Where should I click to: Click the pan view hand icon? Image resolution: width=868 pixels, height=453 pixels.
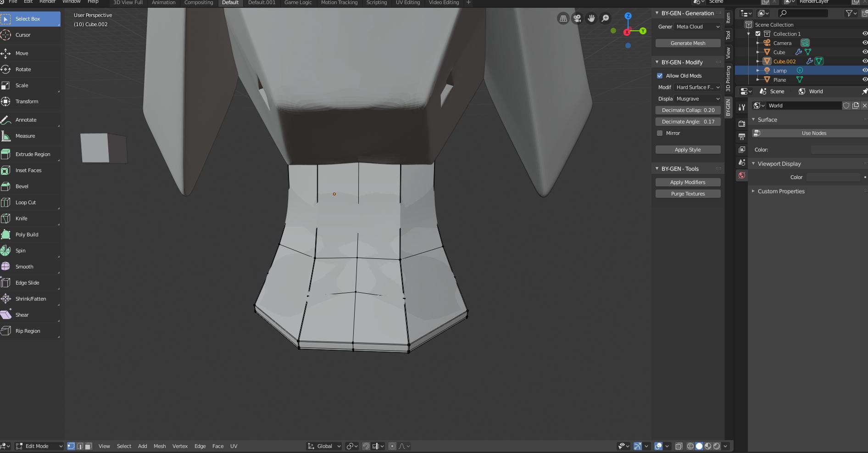(x=591, y=18)
